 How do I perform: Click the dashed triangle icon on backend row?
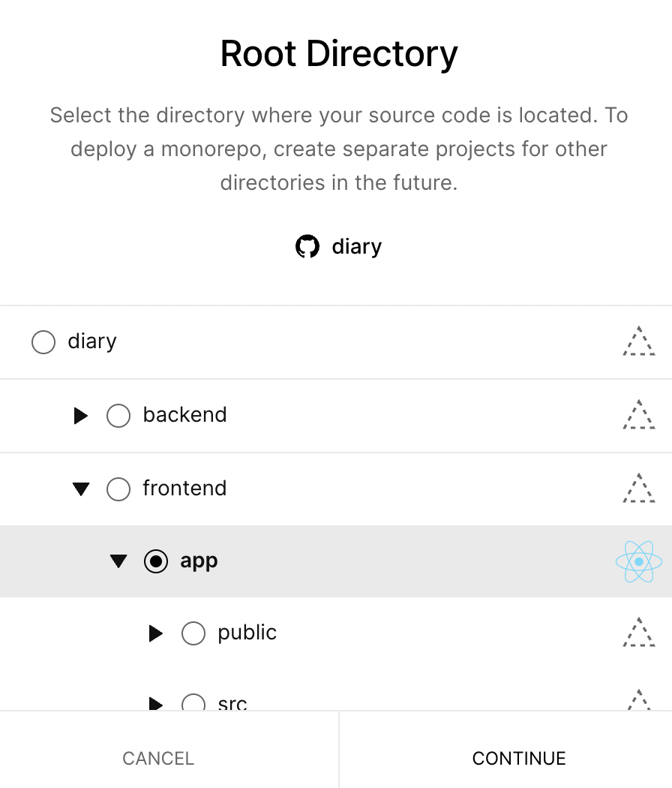639,414
